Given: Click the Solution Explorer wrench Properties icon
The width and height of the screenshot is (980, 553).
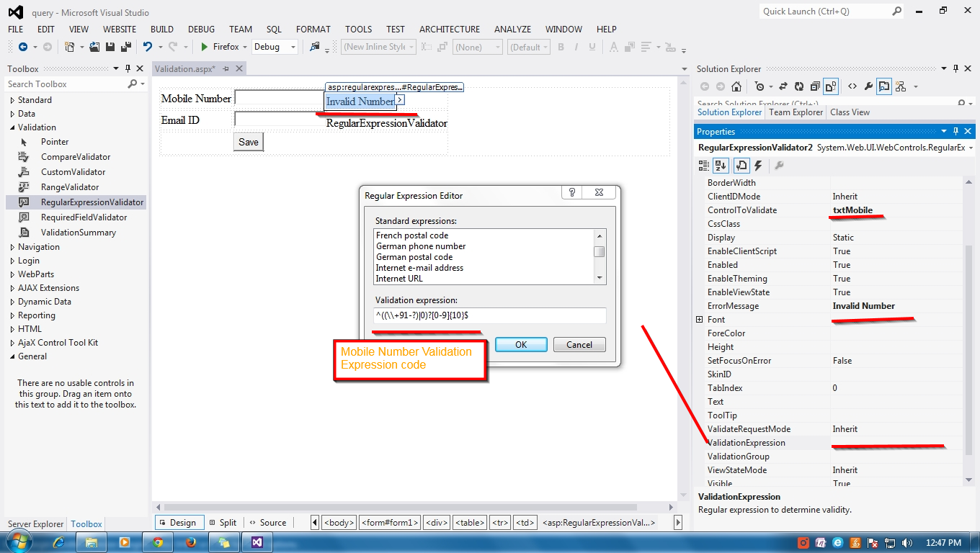Looking at the screenshot, I should point(868,86).
